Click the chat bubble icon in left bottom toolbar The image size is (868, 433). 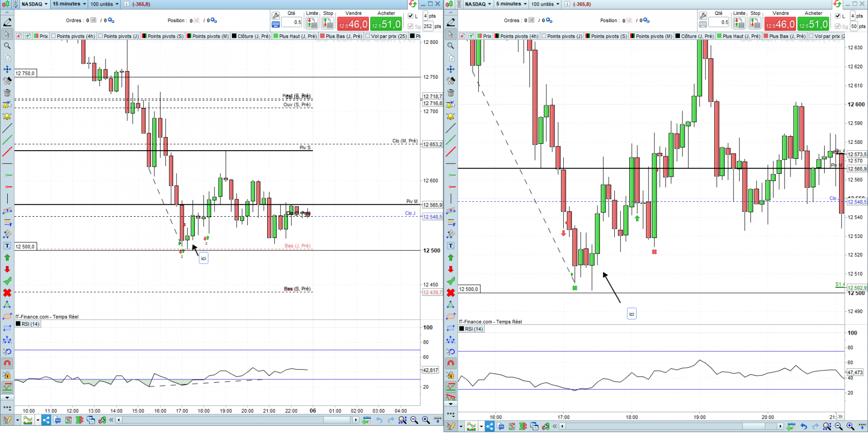(x=58, y=420)
